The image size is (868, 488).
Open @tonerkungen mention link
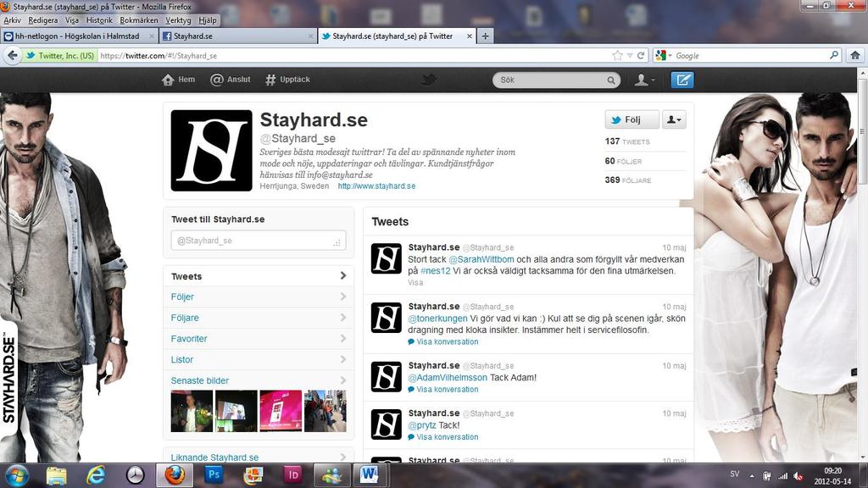pyautogui.click(x=438, y=319)
